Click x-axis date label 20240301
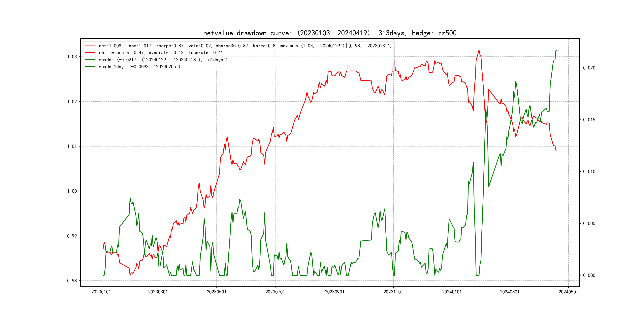This screenshot has height=322, width=644. tap(509, 292)
